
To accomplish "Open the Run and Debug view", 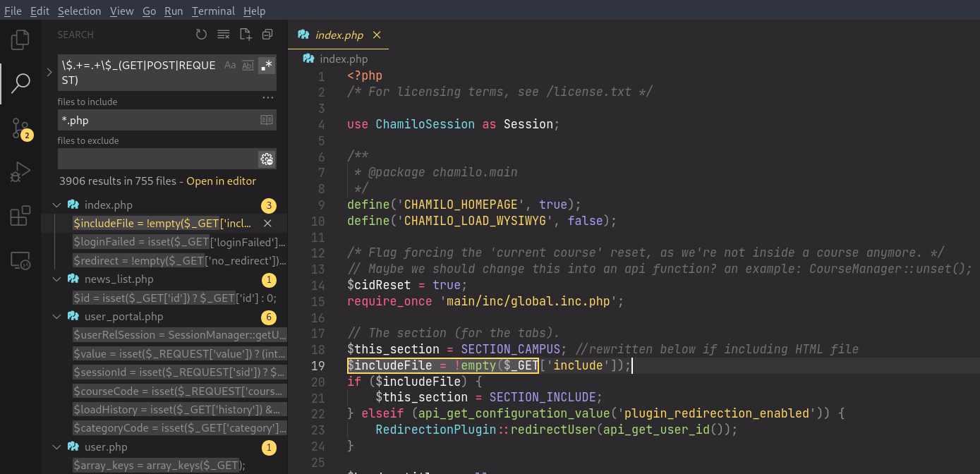I will (x=20, y=172).
